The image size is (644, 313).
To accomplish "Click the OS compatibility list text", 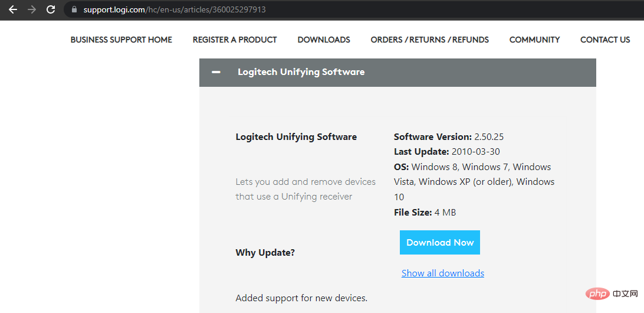I will click(474, 182).
